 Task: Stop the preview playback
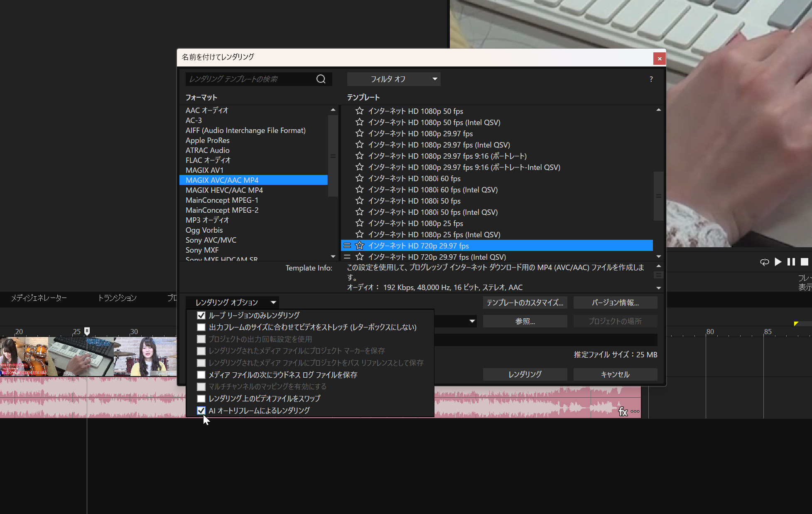click(x=805, y=262)
